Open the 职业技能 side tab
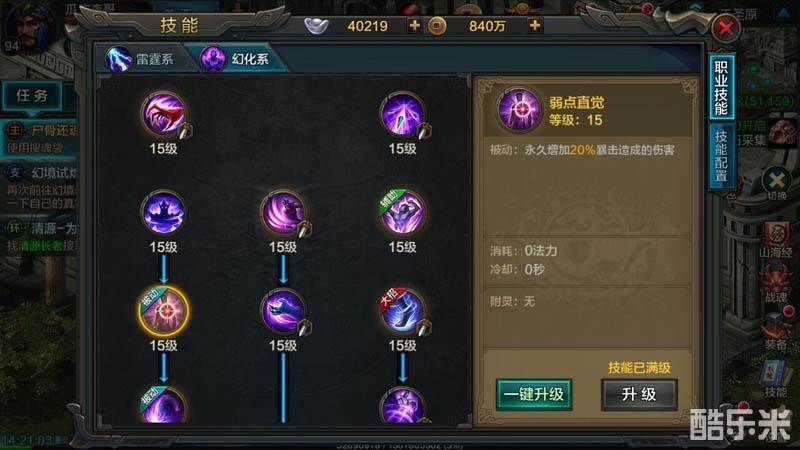The width and height of the screenshot is (800, 450). tap(721, 87)
